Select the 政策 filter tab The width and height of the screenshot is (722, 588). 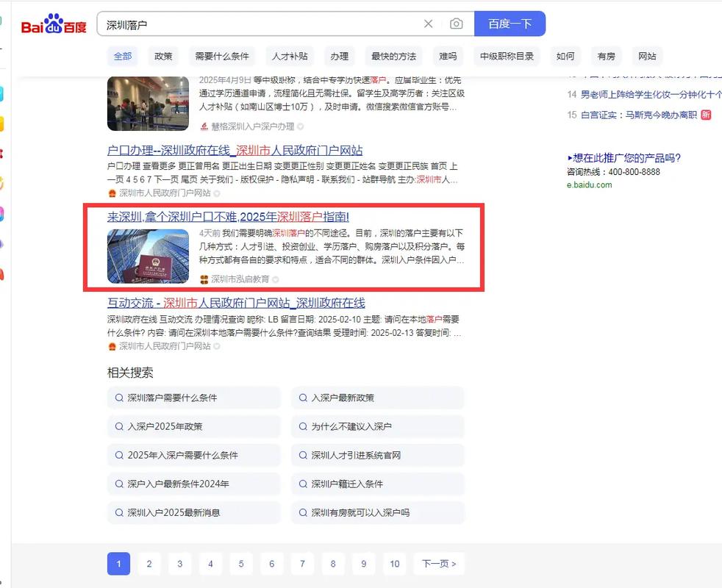[163, 56]
